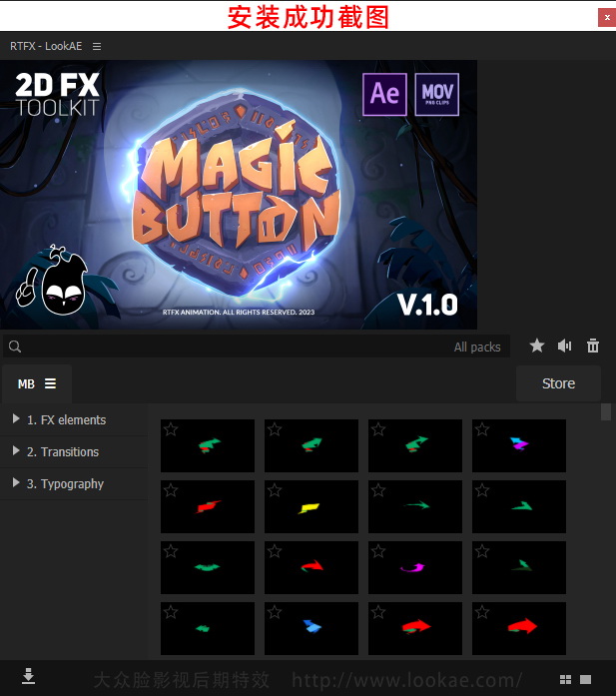This screenshot has width=616, height=696.
Task: Favorite the dark green thumbnail in row three
Action: click(482, 551)
